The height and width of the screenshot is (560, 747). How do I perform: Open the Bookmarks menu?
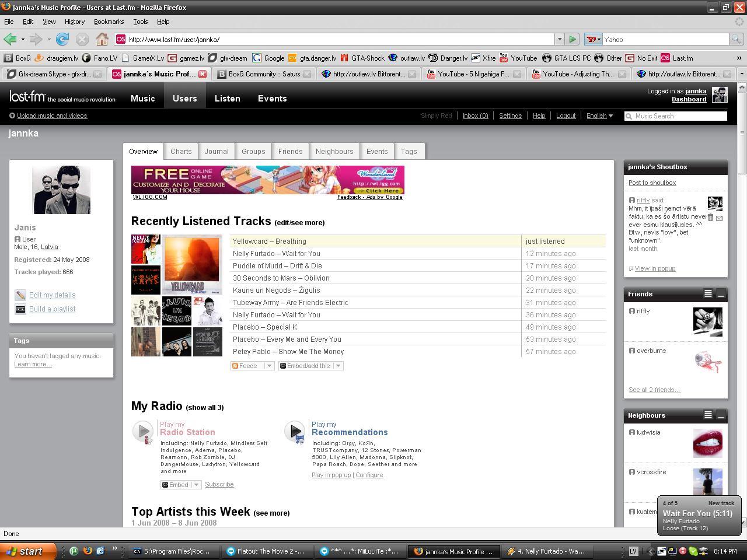click(x=109, y=22)
